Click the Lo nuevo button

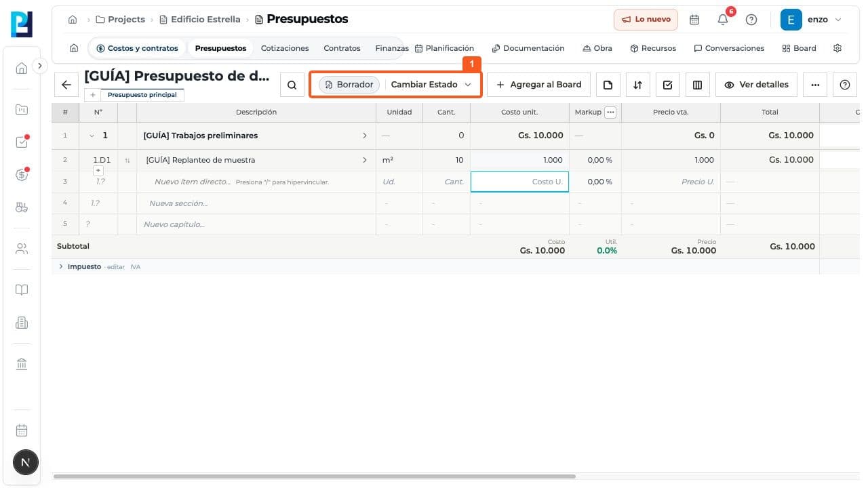click(646, 20)
